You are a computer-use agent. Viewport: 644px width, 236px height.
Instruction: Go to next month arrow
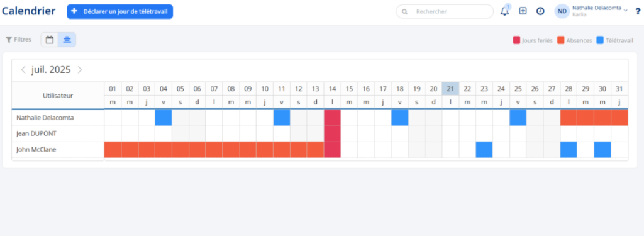[x=80, y=70]
